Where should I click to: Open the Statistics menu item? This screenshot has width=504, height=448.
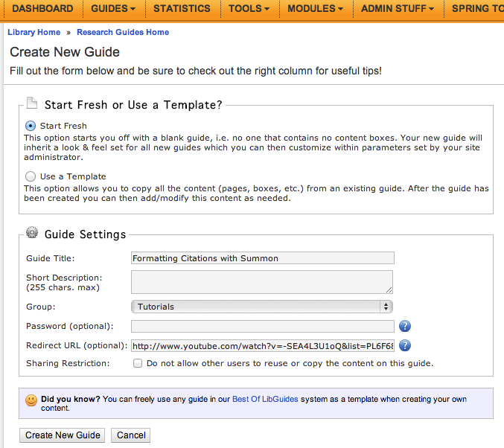182,9
